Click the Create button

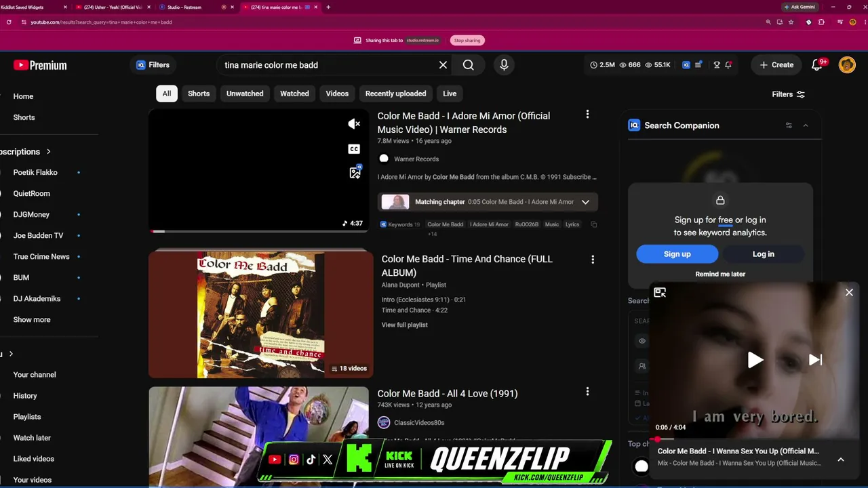pos(776,65)
